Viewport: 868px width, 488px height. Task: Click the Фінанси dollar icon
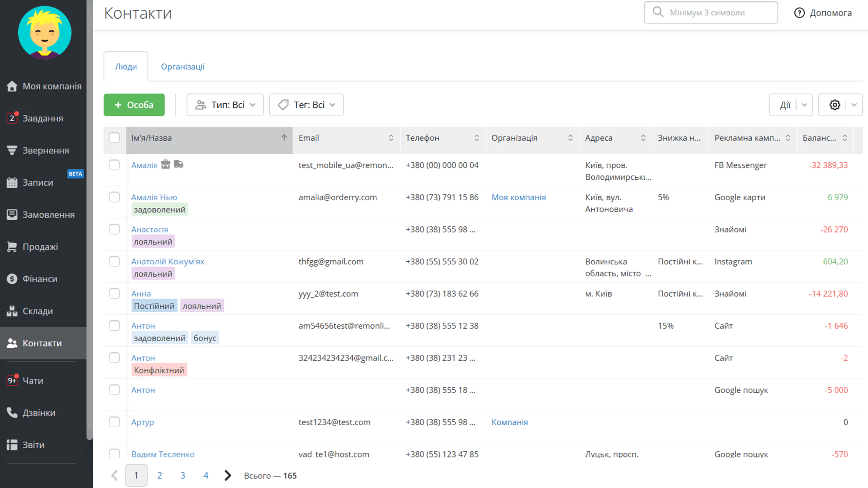pyautogui.click(x=12, y=279)
